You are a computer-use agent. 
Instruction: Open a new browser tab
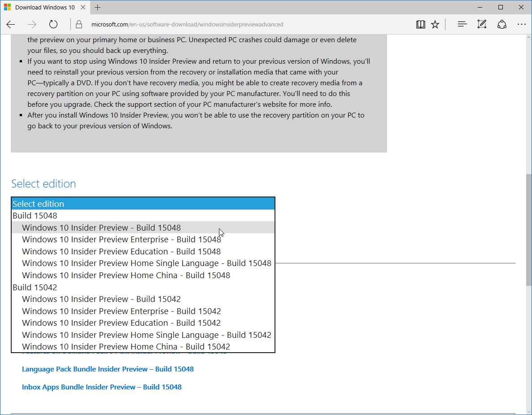pyautogui.click(x=97, y=7)
